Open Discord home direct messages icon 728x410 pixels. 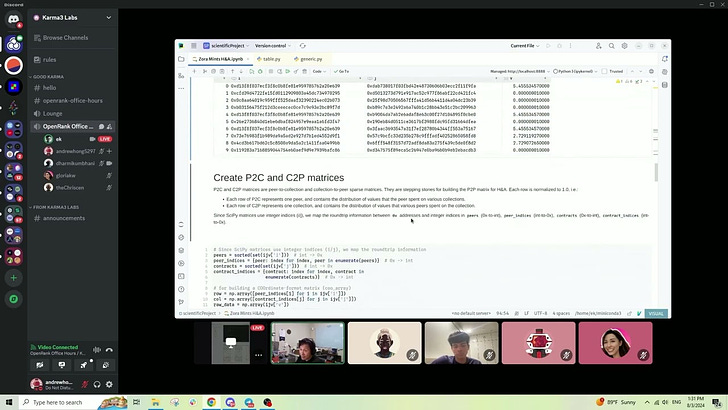13,20
